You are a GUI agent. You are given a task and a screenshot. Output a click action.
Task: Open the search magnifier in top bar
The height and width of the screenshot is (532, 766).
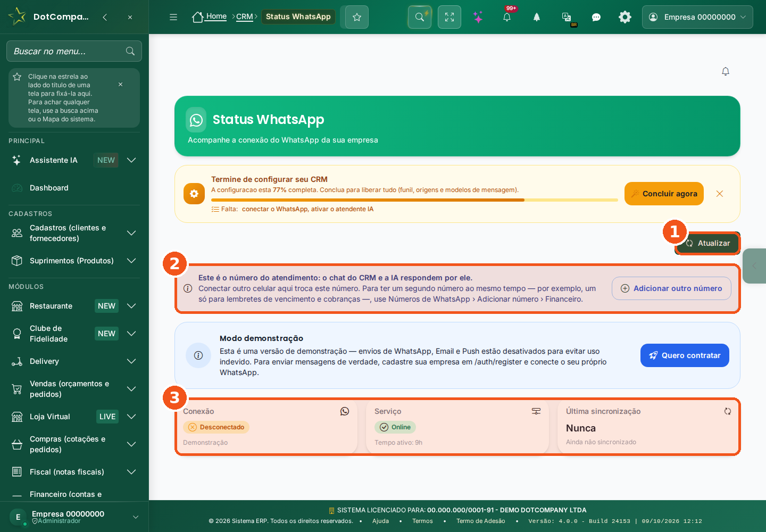coord(420,17)
